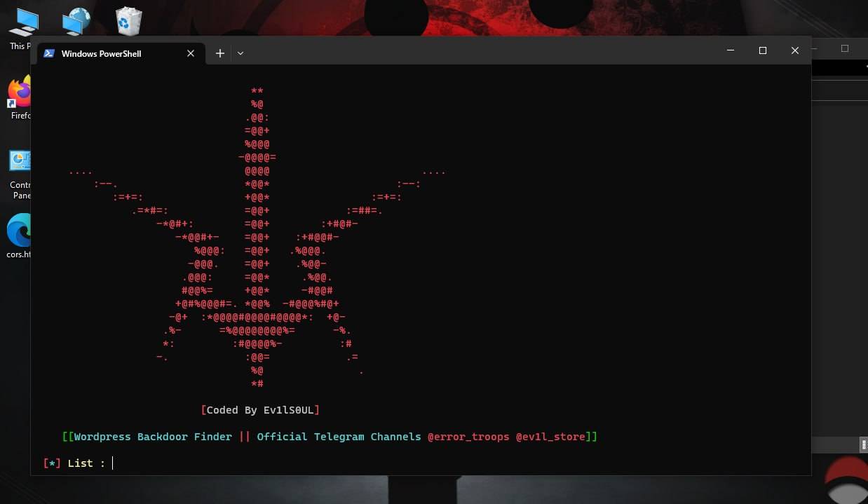Minimize the PowerShell window
This screenshot has height=504, width=868.
(731, 50)
